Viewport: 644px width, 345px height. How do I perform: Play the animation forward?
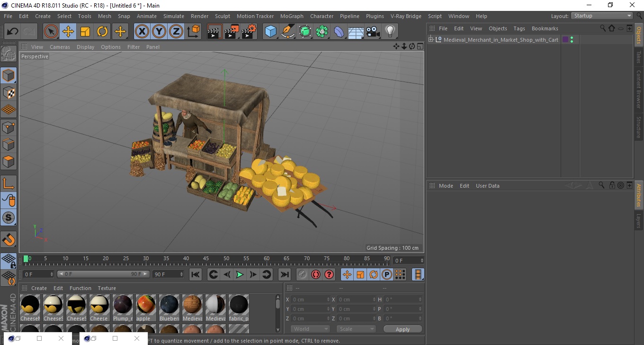(240, 274)
